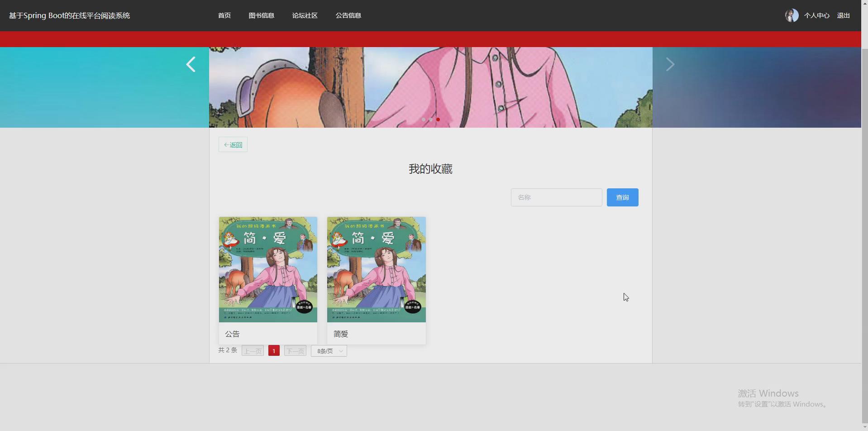This screenshot has height=431, width=868.
Task: Open the 公告 book cover thumbnail
Action: (268, 269)
